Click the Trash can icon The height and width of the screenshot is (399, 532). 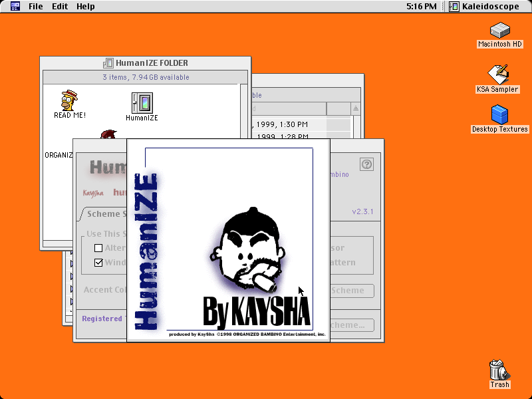[x=499, y=370]
